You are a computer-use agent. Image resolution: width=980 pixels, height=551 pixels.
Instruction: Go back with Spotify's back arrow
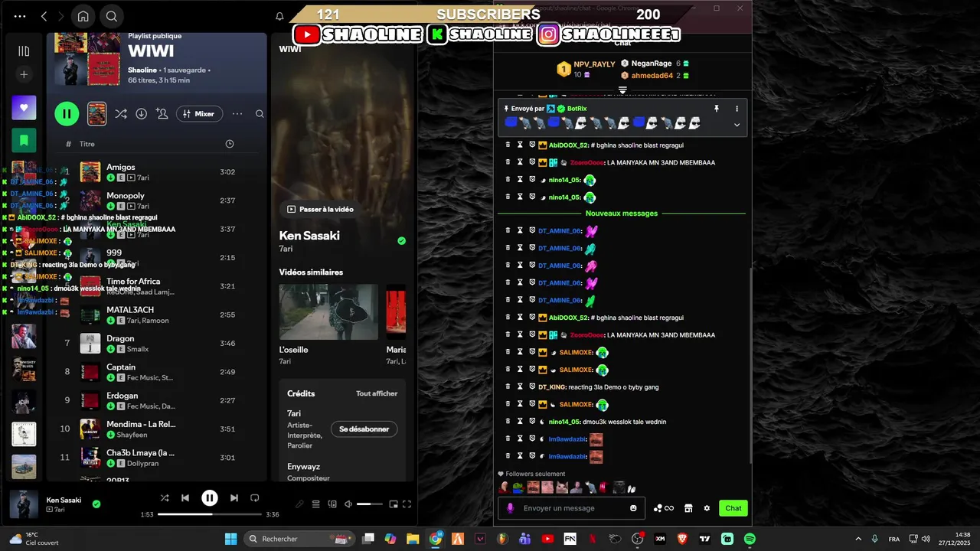coord(44,16)
